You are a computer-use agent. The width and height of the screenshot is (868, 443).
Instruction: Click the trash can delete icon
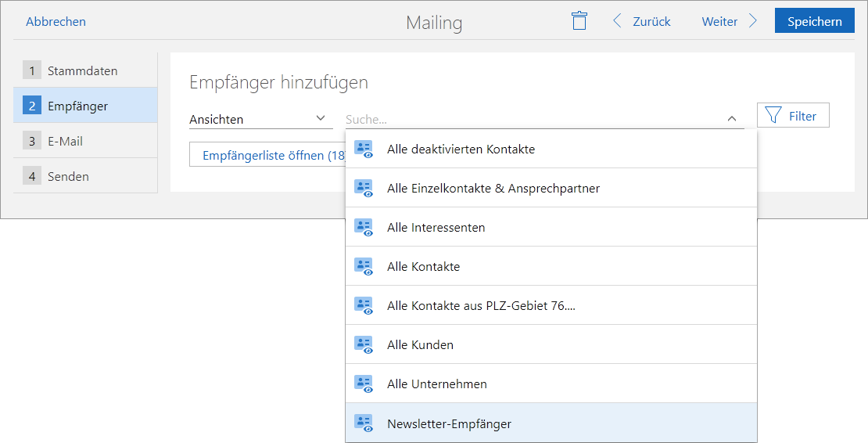[x=579, y=21]
